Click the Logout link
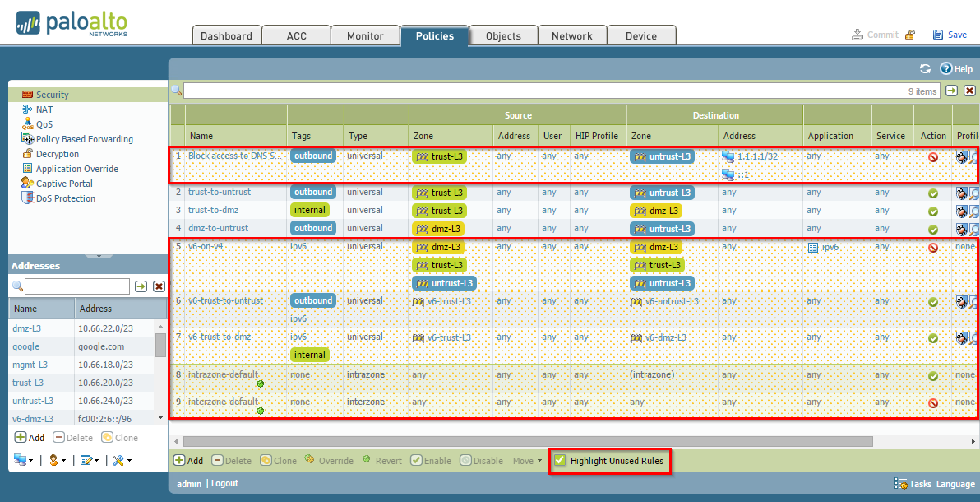 point(224,483)
